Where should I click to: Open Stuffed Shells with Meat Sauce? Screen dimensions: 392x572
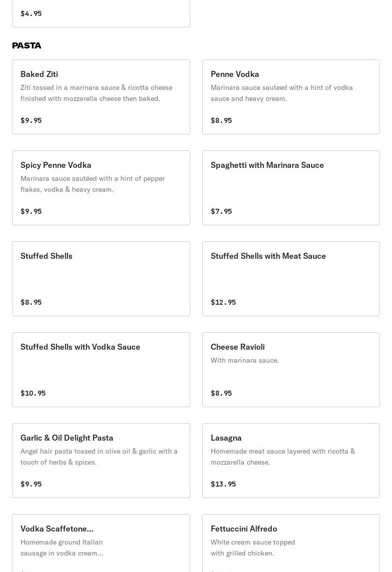291,278
